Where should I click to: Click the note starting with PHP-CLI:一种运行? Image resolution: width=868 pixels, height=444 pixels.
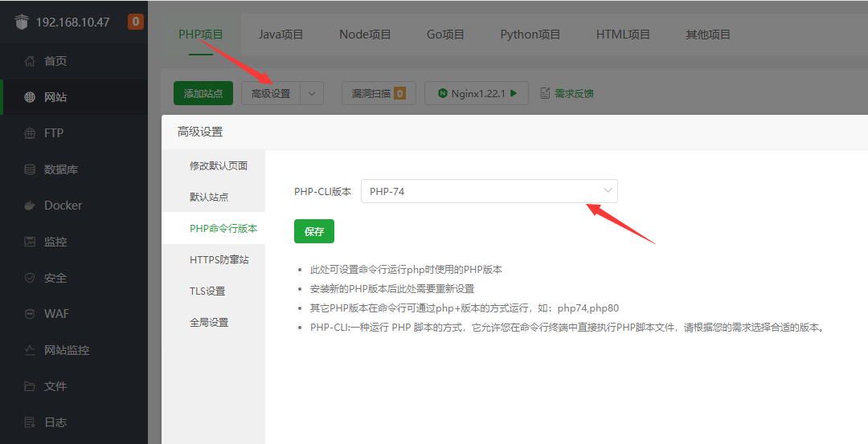point(568,328)
